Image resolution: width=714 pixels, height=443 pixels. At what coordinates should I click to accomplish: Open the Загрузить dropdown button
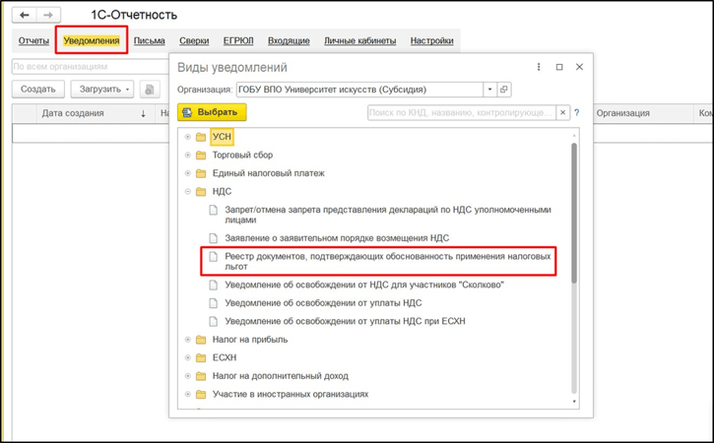click(103, 89)
